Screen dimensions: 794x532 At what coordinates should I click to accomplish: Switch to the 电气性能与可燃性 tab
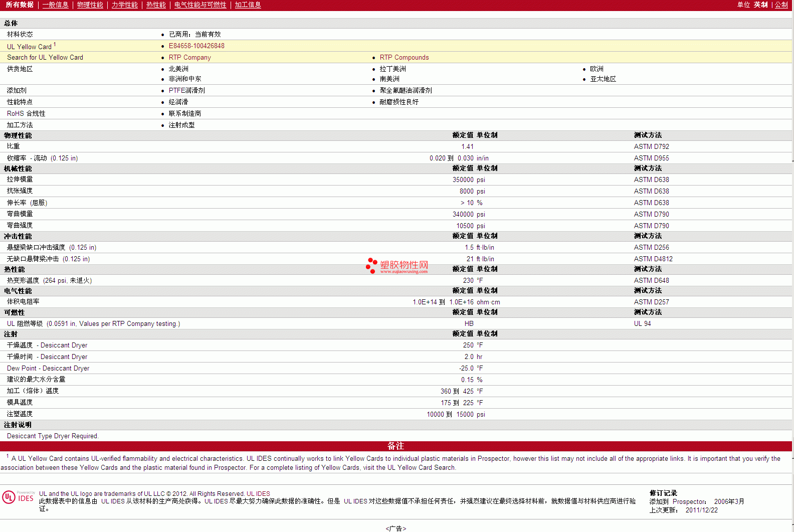point(200,5)
